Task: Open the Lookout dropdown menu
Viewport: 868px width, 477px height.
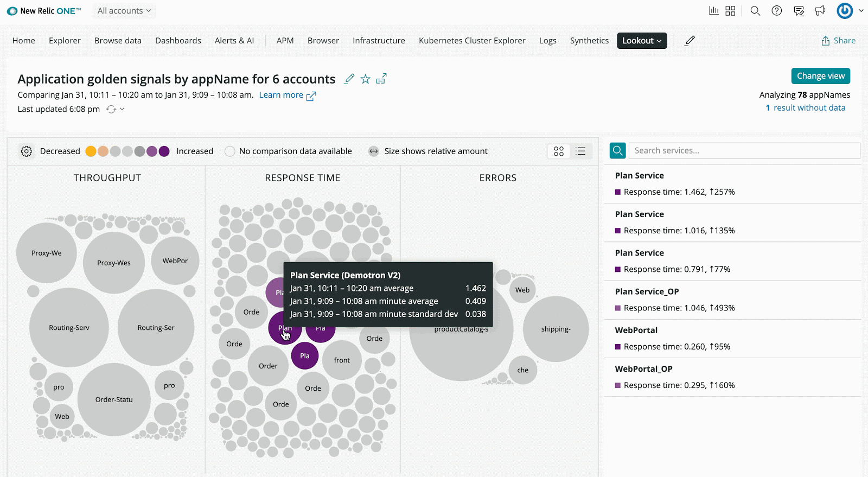Action: 642,41
